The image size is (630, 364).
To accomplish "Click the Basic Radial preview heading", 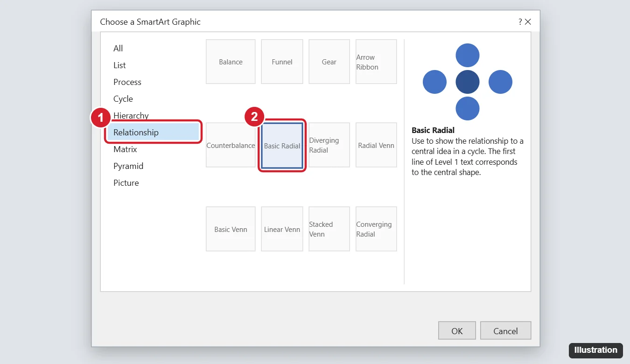I will pos(433,130).
